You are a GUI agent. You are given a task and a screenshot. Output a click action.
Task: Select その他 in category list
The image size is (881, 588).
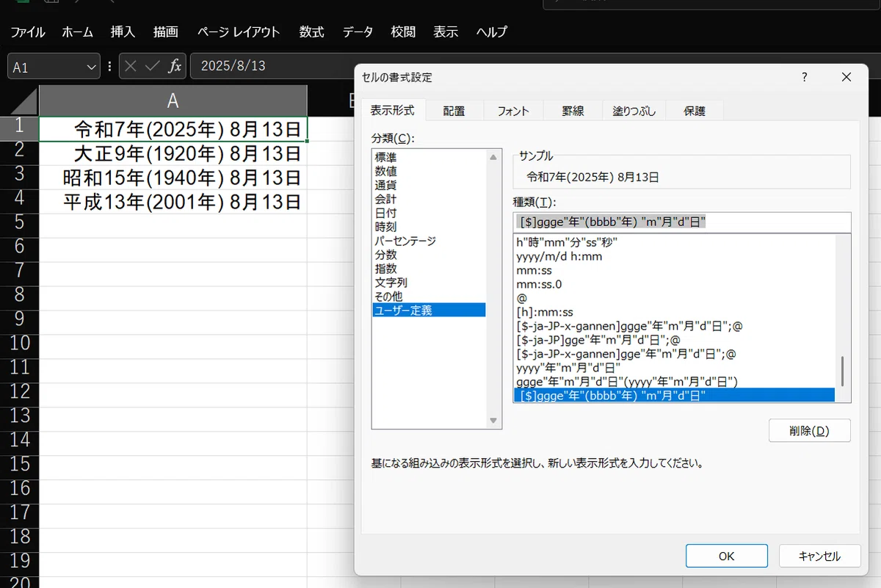tap(429, 297)
